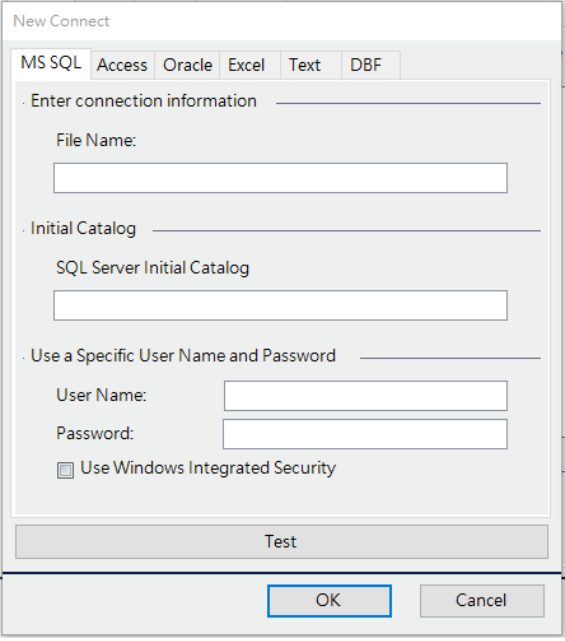Click the 'User Name:' label
This screenshot has width=565, height=641.
tap(101, 395)
